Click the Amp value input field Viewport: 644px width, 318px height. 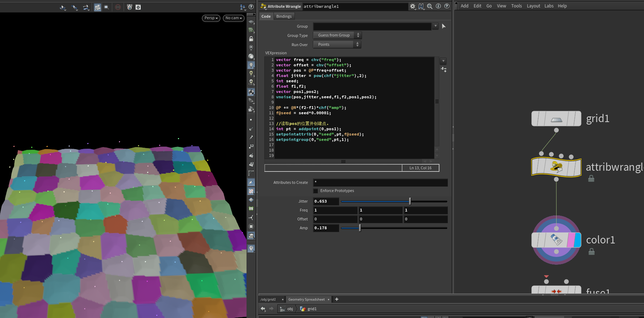click(x=326, y=228)
